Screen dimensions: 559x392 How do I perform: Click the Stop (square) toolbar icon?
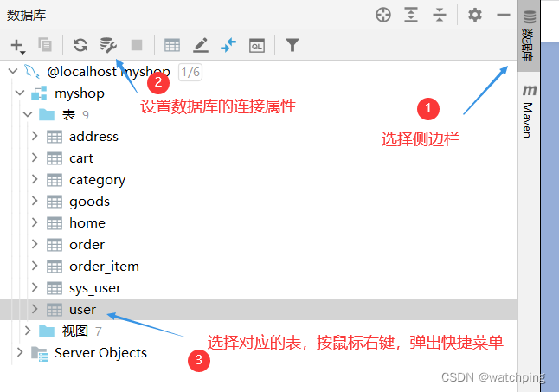[137, 45]
